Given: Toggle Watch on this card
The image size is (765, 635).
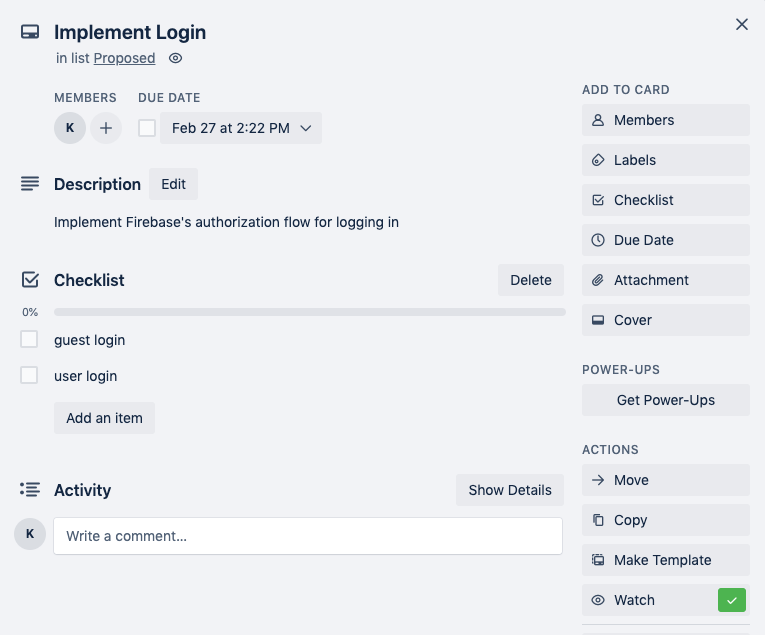Looking at the screenshot, I should [665, 600].
